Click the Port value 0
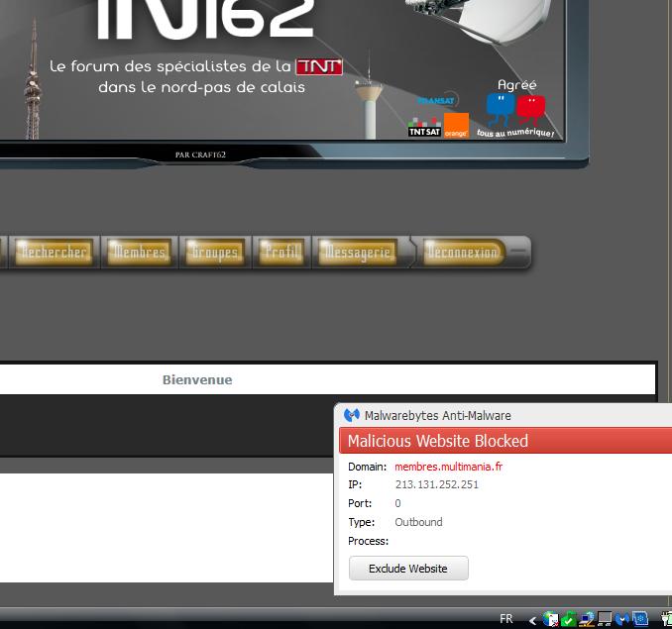 coord(397,503)
